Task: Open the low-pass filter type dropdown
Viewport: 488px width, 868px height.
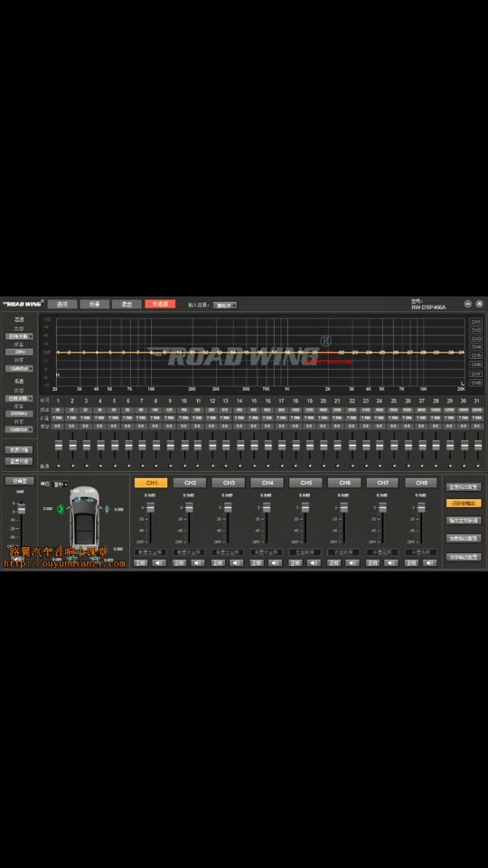Action: click(19, 398)
